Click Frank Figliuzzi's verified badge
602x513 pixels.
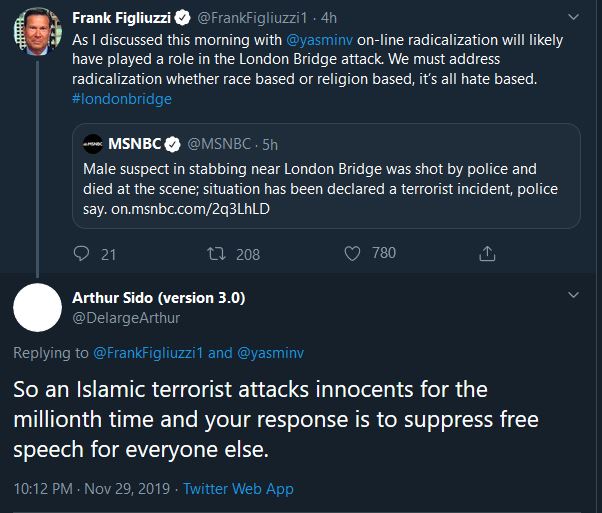click(183, 17)
